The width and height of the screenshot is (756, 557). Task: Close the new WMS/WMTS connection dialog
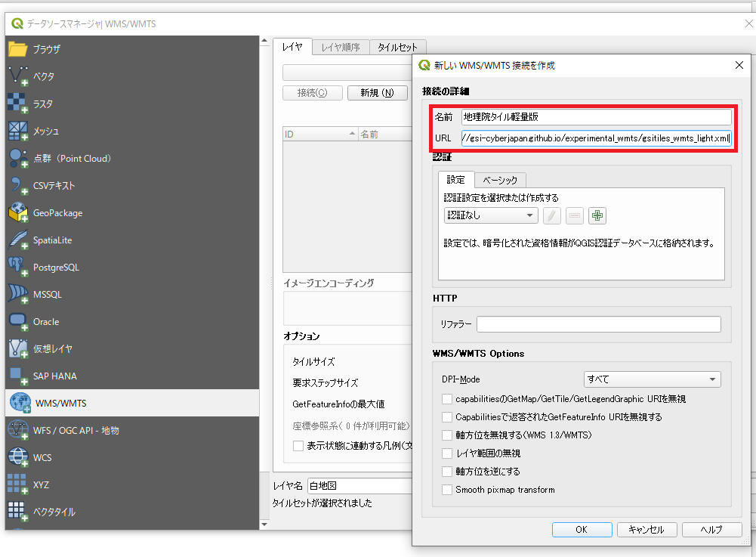[739, 65]
